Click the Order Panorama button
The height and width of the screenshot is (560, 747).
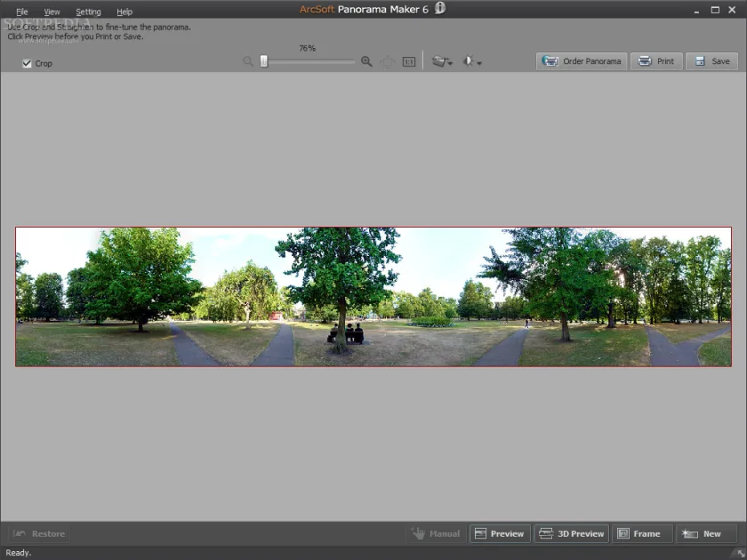pyautogui.click(x=582, y=61)
